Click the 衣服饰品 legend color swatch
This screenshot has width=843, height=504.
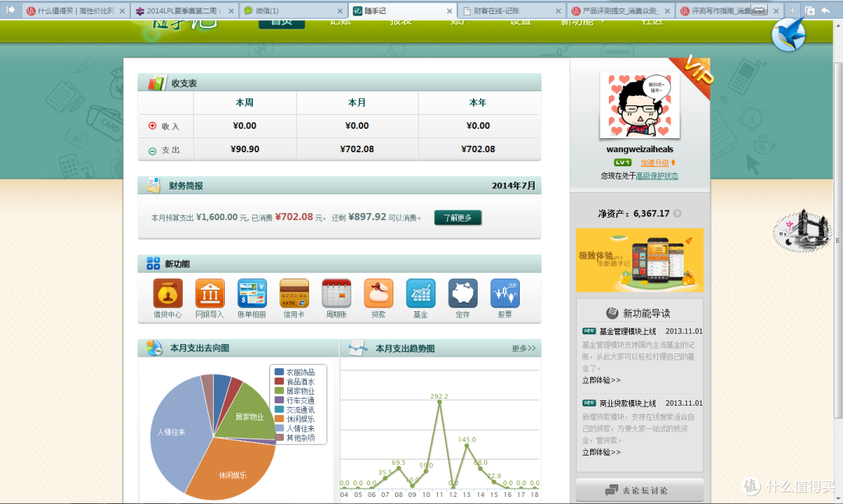pos(279,372)
